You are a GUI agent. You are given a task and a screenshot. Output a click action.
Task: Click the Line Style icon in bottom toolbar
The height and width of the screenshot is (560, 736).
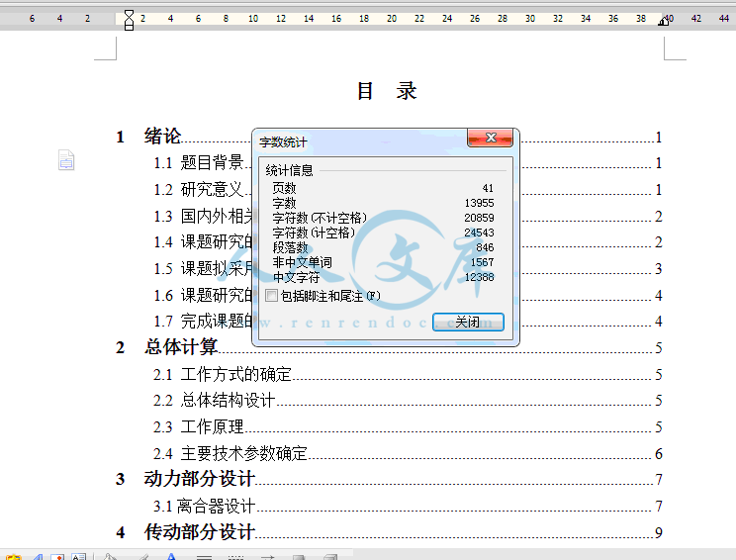204,557
